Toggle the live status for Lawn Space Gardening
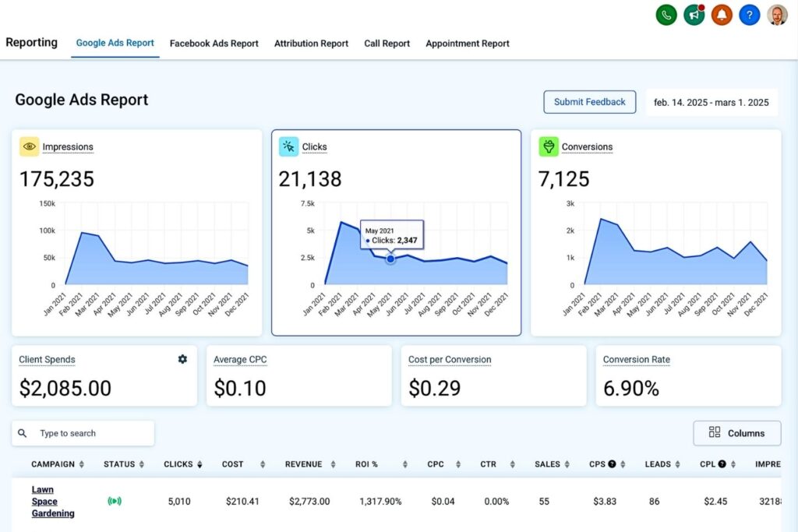798x532 pixels. pyautogui.click(x=115, y=501)
